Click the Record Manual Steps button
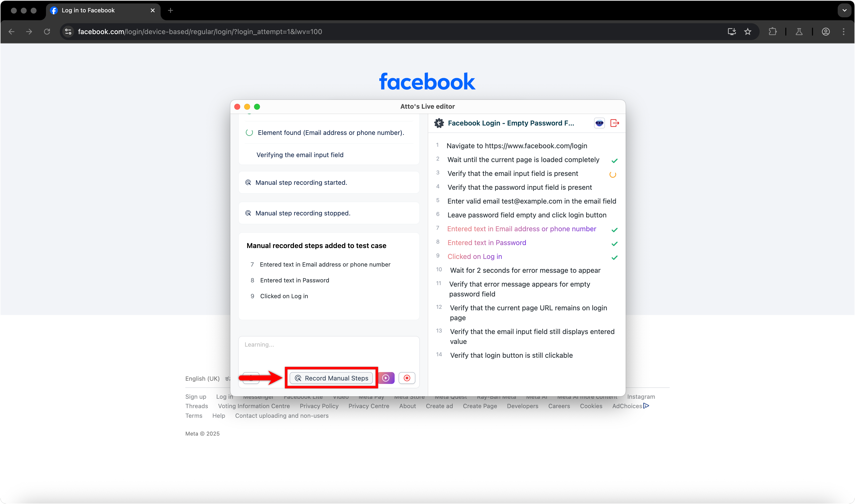The height and width of the screenshot is (504, 855). (x=331, y=378)
